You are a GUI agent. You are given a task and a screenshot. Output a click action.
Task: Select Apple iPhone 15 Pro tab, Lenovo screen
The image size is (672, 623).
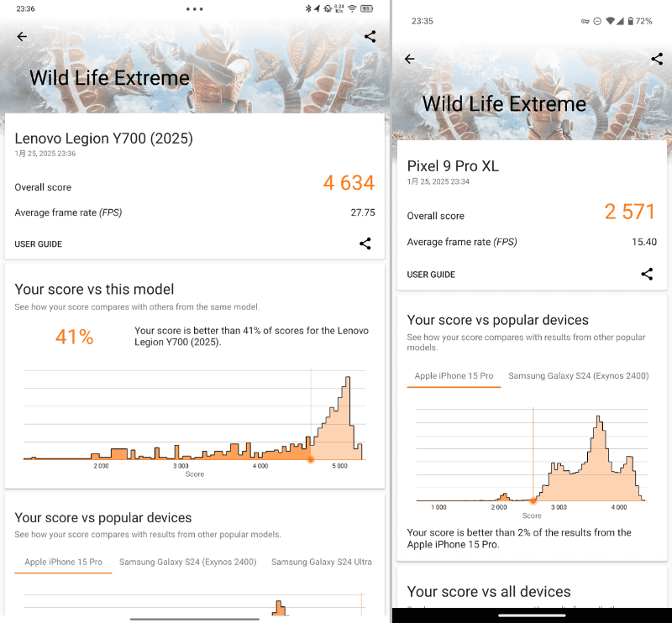tap(64, 562)
